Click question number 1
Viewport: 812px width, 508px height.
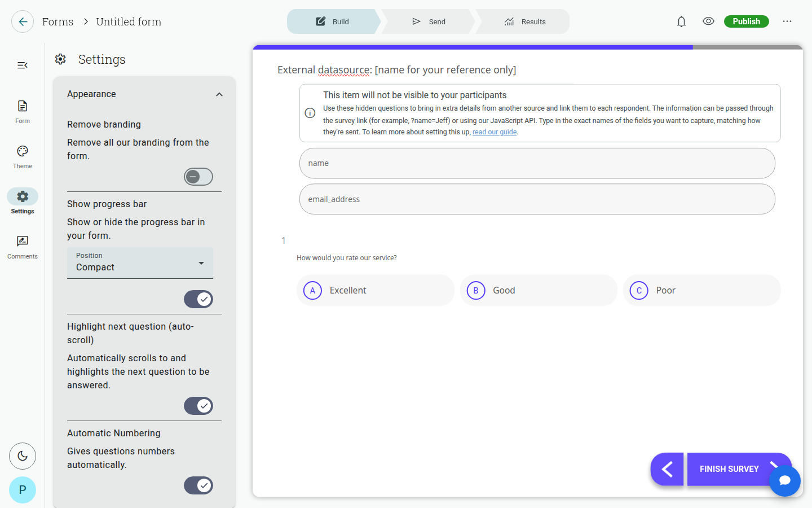click(x=284, y=240)
